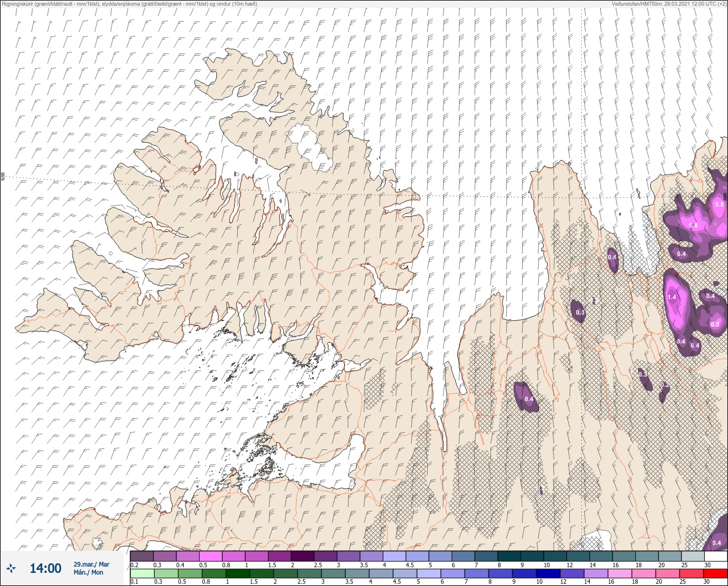Select the 6 swatch in the top snow legend

[463, 556]
